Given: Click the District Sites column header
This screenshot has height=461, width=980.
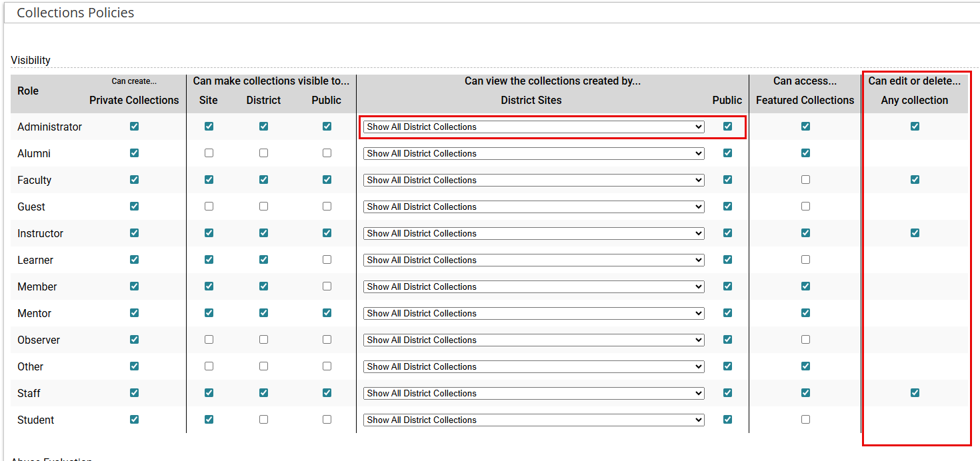Looking at the screenshot, I should 531,100.
